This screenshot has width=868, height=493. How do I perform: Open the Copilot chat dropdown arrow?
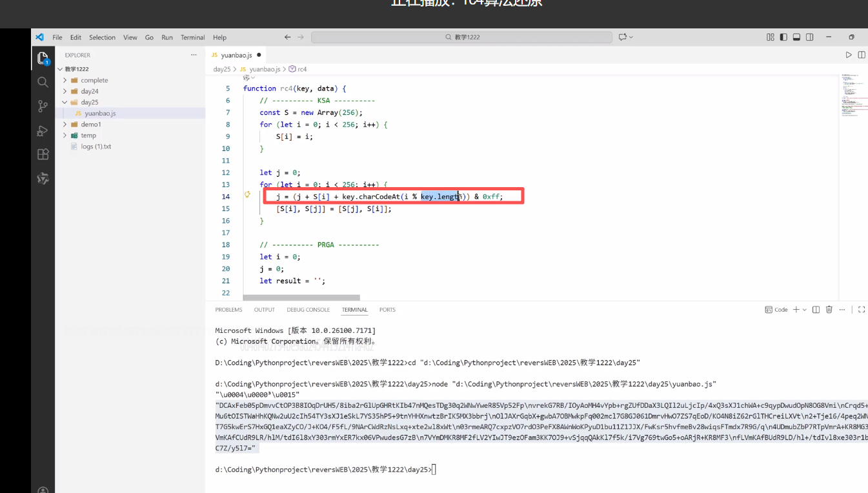point(631,37)
